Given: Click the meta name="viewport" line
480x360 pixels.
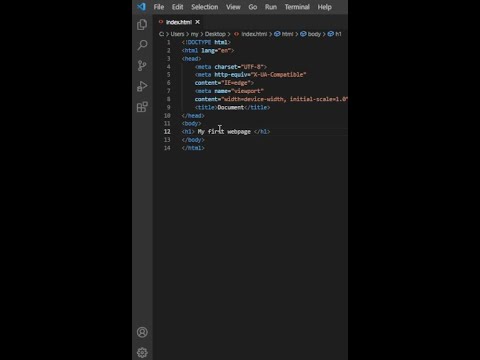Looking at the screenshot, I should (x=229, y=91).
